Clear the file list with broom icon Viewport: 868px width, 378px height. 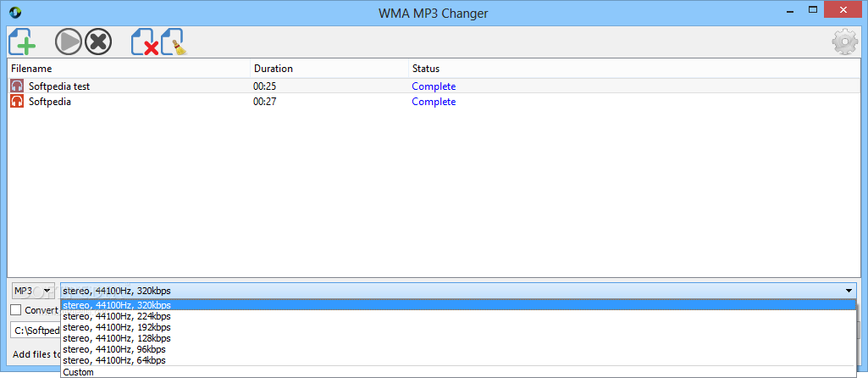(174, 42)
